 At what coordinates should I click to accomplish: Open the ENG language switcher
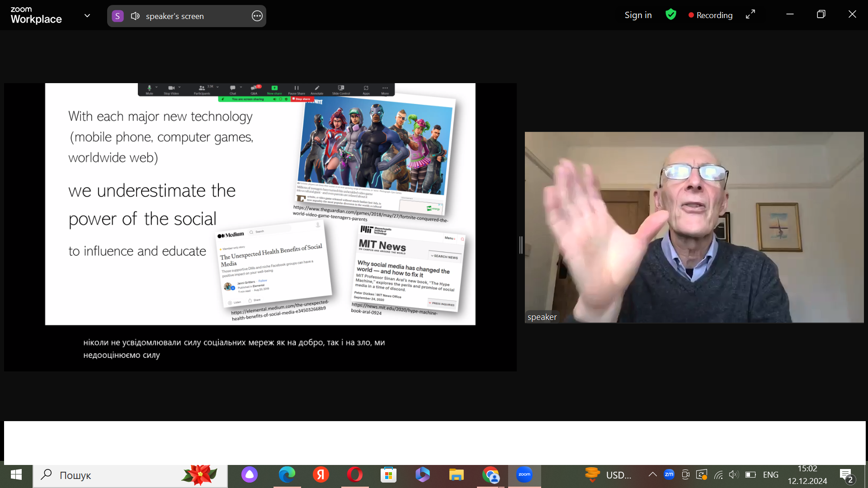pos(770,475)
